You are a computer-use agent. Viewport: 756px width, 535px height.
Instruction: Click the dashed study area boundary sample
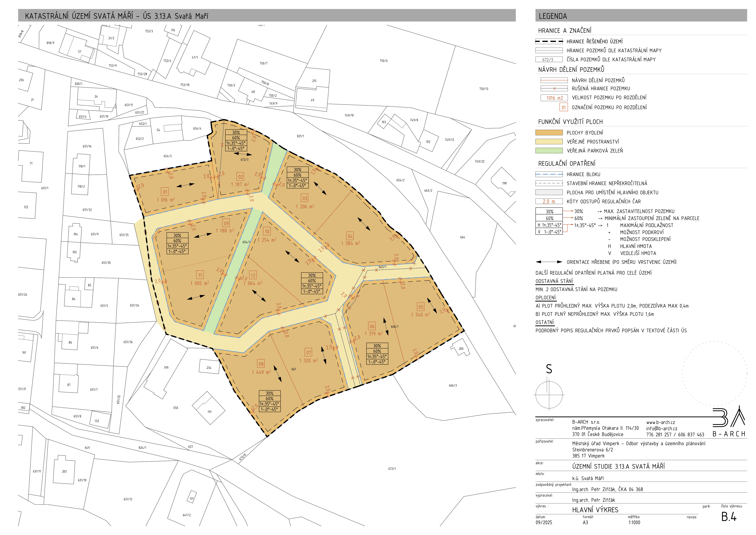[549, 41]
